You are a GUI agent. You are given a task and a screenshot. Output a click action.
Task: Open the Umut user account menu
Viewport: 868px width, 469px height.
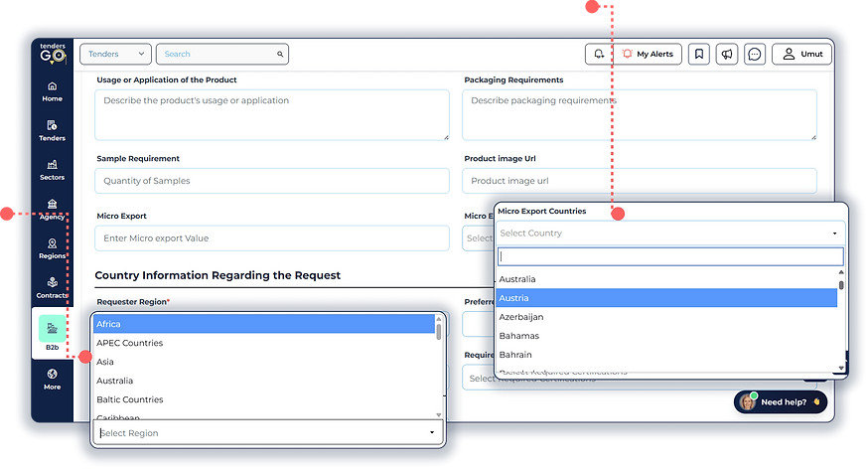click(x=801, y=55)
